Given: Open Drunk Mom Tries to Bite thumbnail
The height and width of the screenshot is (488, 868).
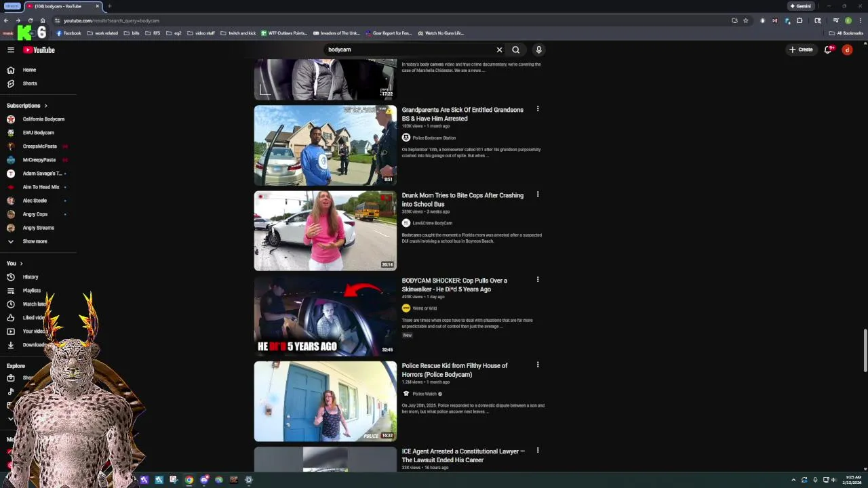Looking at the screenshot, I should pyautogui.click(x=325, y=230).
